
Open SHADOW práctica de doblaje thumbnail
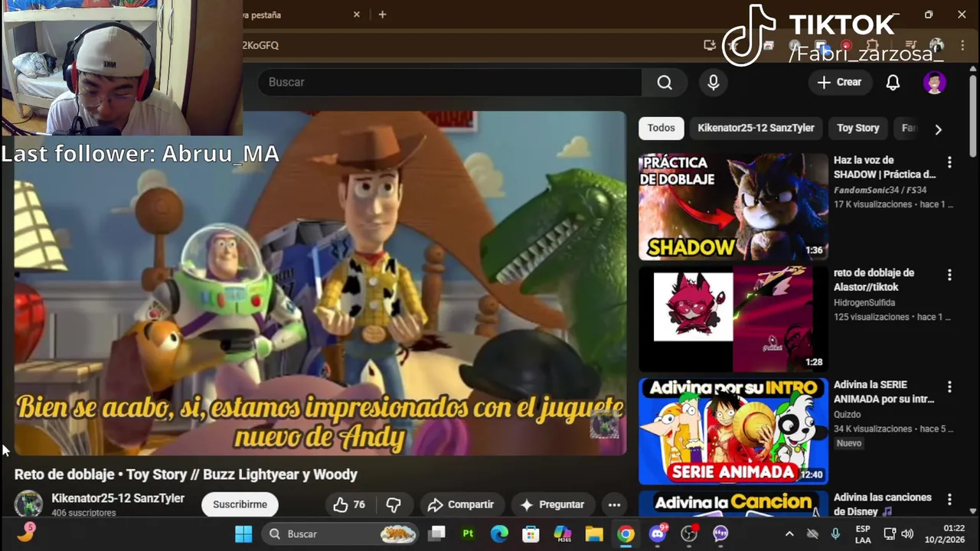pyautogui.click(x=733, y=207)
